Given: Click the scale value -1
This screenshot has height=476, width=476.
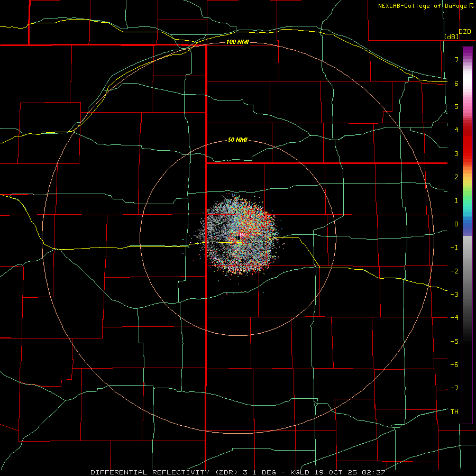Looking at the screenshot, I should click(454, 248).
